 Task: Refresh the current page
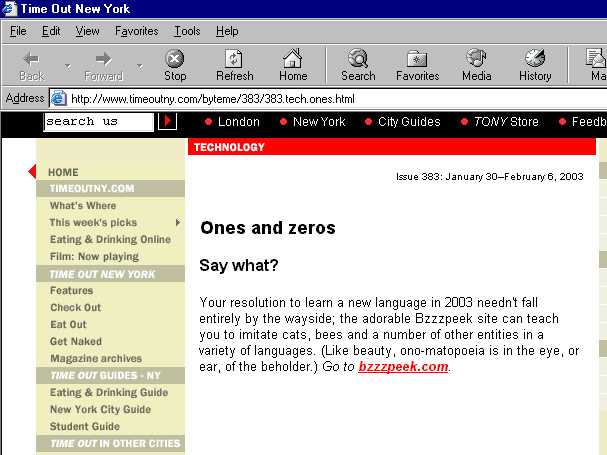(235, 65)
